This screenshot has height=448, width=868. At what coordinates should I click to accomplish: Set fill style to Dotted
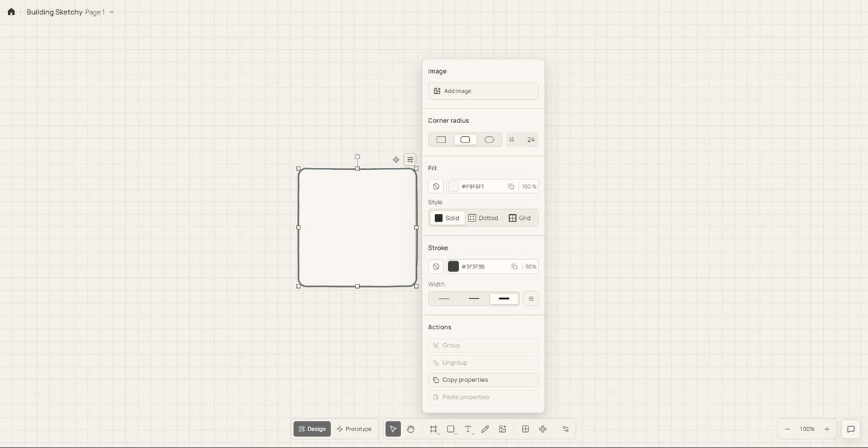click(484, 218)
